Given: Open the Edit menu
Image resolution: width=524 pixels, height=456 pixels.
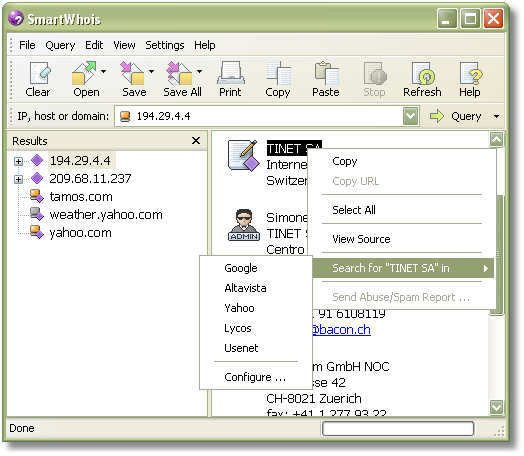Looking at the screenshot, I should tap(94, 45).
